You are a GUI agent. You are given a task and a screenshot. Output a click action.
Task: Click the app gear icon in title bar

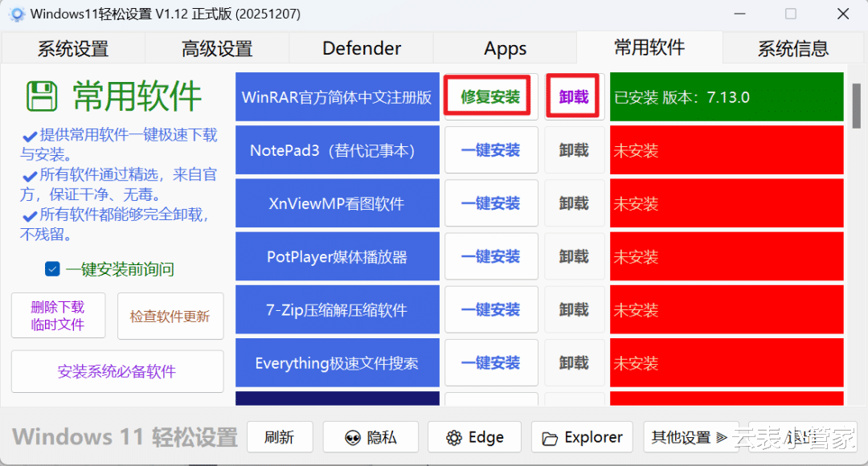17,14
